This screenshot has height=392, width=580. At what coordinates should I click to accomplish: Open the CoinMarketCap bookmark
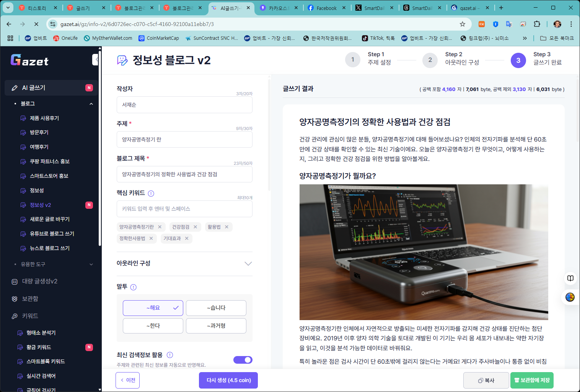pyautogui.click(x=159, y=38)
